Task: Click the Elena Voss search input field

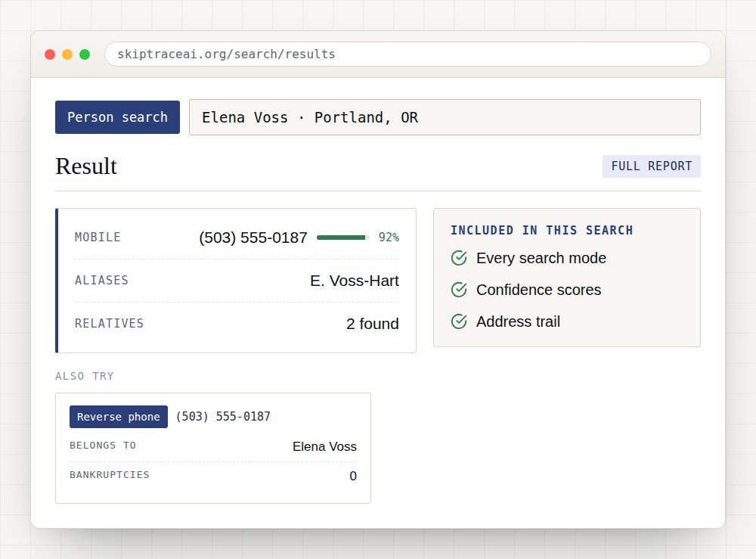Action: point(445,117)
